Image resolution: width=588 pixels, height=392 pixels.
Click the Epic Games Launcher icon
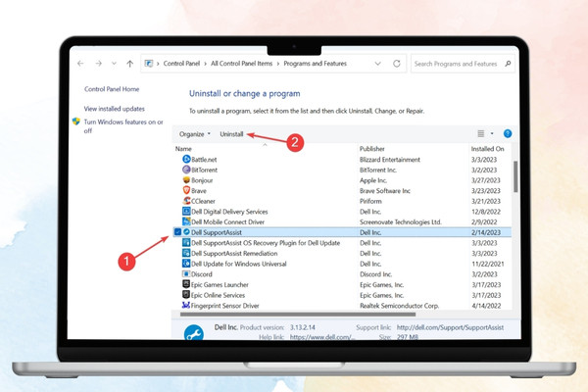(x=186, y=284)
